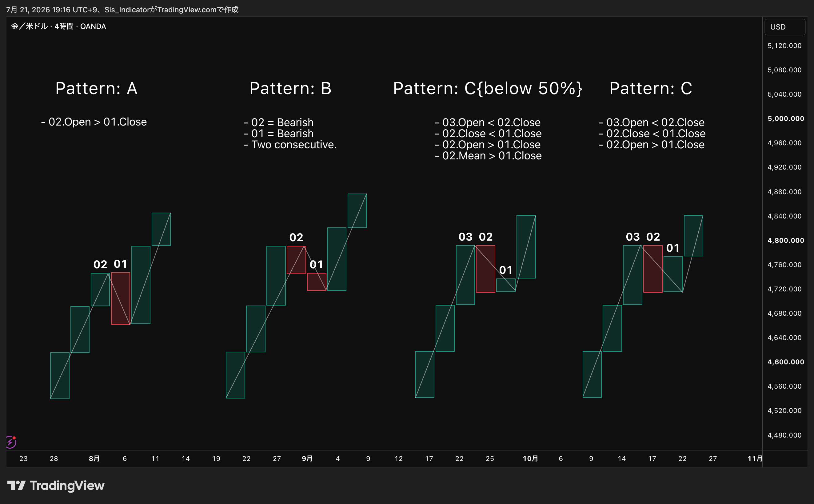Click the '- 02 = Bearish' text line
The width and height of the screenshot is (814, 504).
coord(278,122)
